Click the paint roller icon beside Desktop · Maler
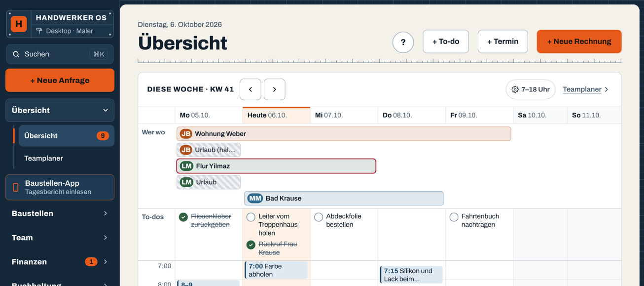The width and height of the screenshot is (644, 286). (39, 31)
